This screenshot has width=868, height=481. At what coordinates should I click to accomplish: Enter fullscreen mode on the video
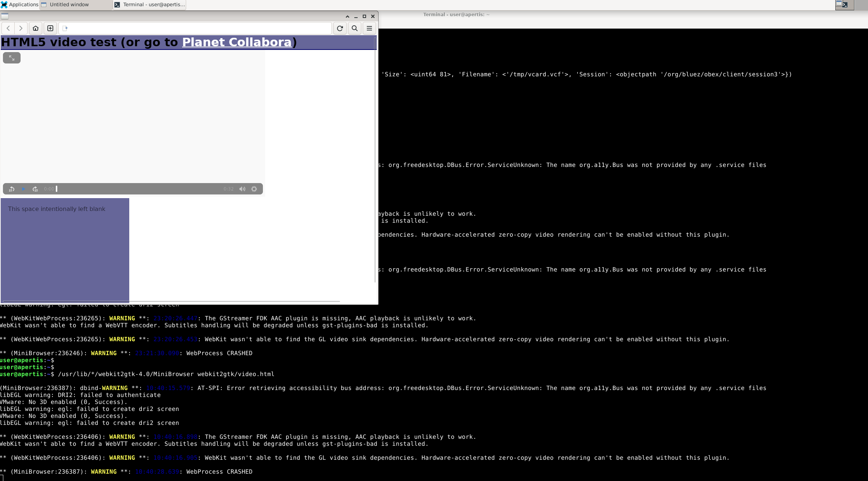tap(12, 58)
